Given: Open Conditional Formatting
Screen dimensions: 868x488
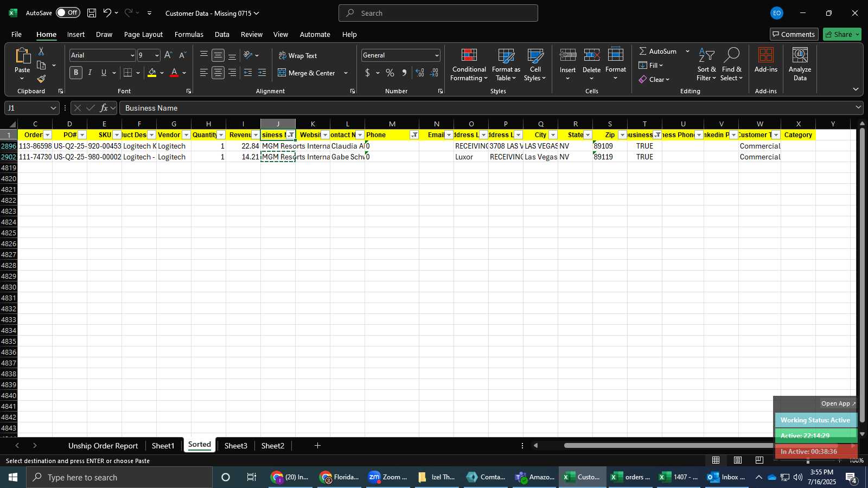Looking at the screenshot, I should [469, 65].
